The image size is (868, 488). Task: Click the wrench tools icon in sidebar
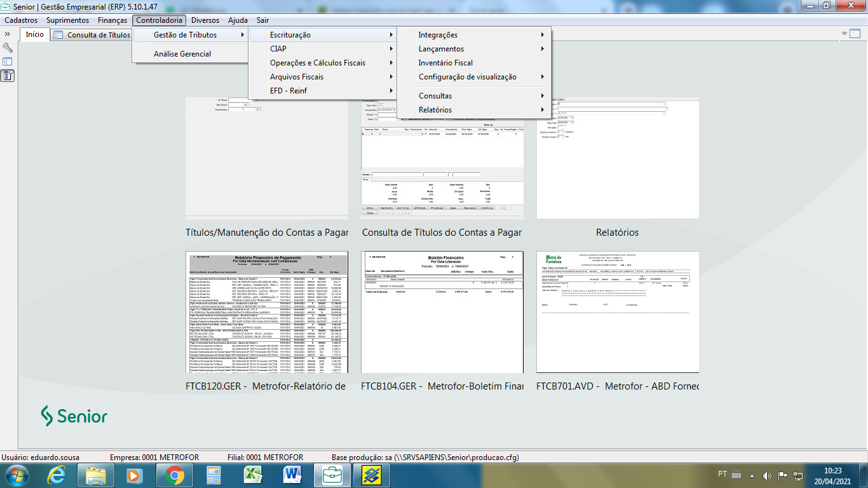click(x=8, y=48)
